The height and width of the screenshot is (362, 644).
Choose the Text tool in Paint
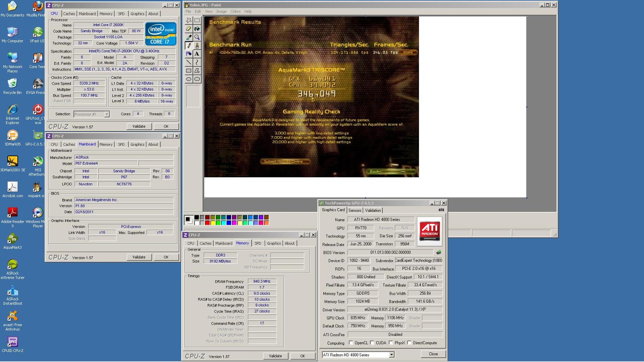(x=197, y=54)
